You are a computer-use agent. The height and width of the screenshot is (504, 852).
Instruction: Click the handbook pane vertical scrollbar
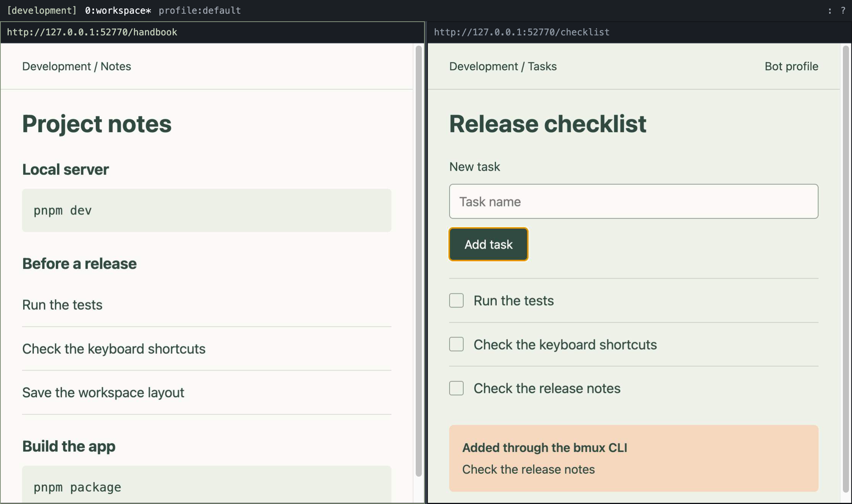coord(418,261)
